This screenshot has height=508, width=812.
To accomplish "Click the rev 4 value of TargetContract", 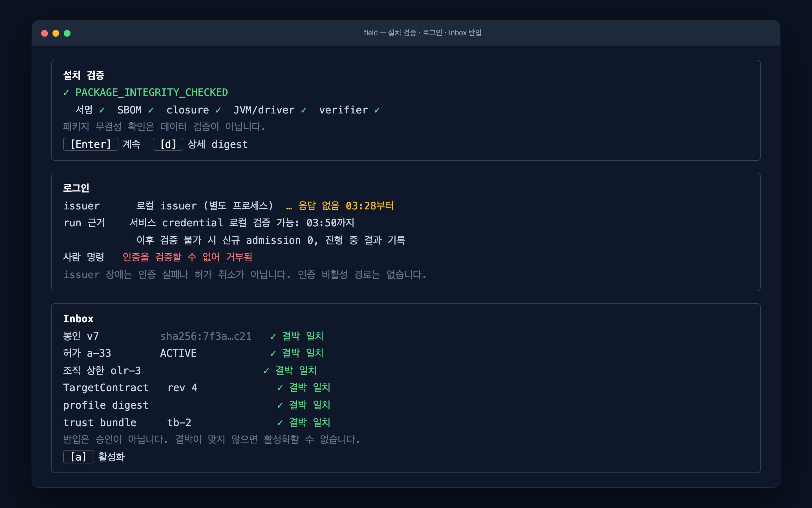I will (182, 388).
